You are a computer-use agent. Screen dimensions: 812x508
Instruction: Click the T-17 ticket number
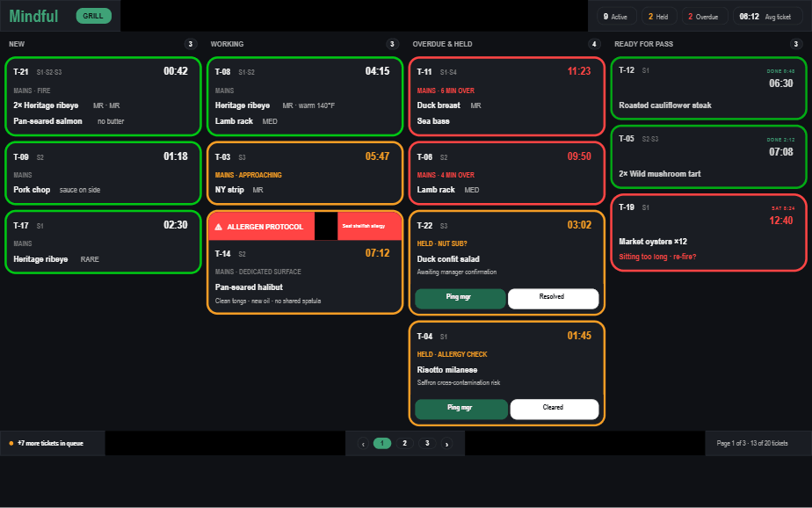tap(21, 226)
